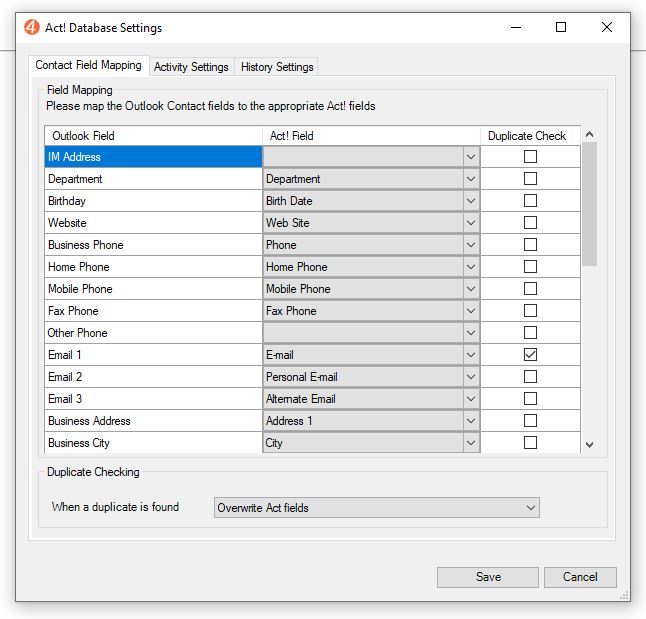The width and height of the screenshot is (646, 619).
Task: Click the scrollbar down arrow
Action: coord(589,445)
